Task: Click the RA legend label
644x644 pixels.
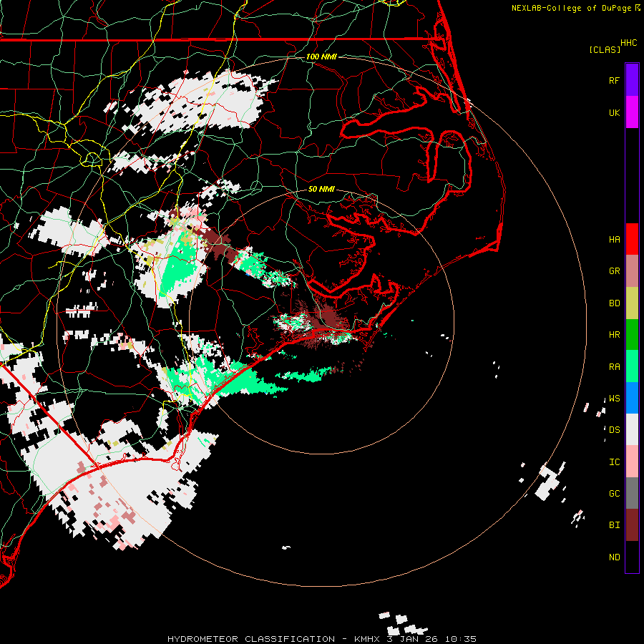Action: click(614, 367)
